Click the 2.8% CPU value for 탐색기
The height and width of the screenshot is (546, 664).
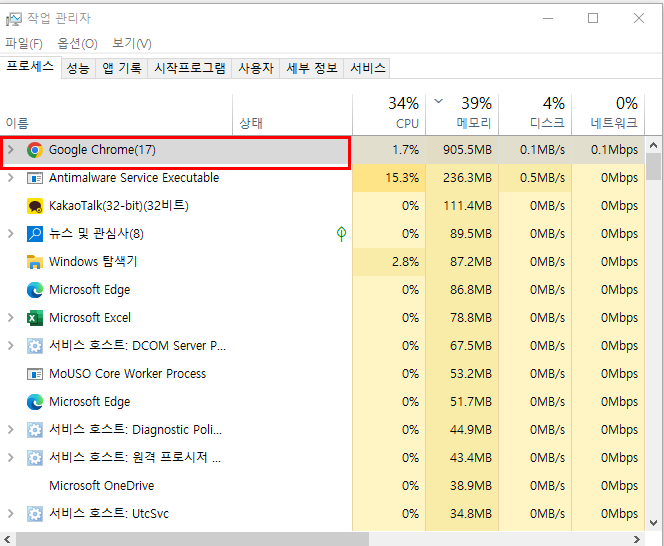click(x=405, y=262)
